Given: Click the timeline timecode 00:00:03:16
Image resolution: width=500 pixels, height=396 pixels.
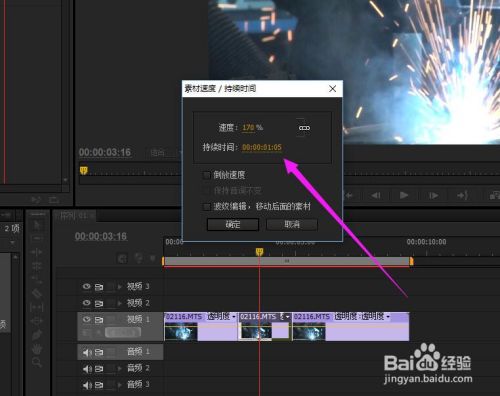Looking at the screenshot, I should [x=101, y=237].
